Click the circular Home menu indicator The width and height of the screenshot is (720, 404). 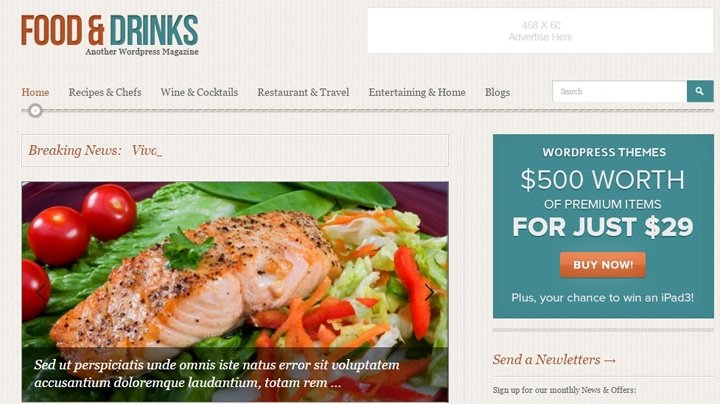tap(35, 111)
